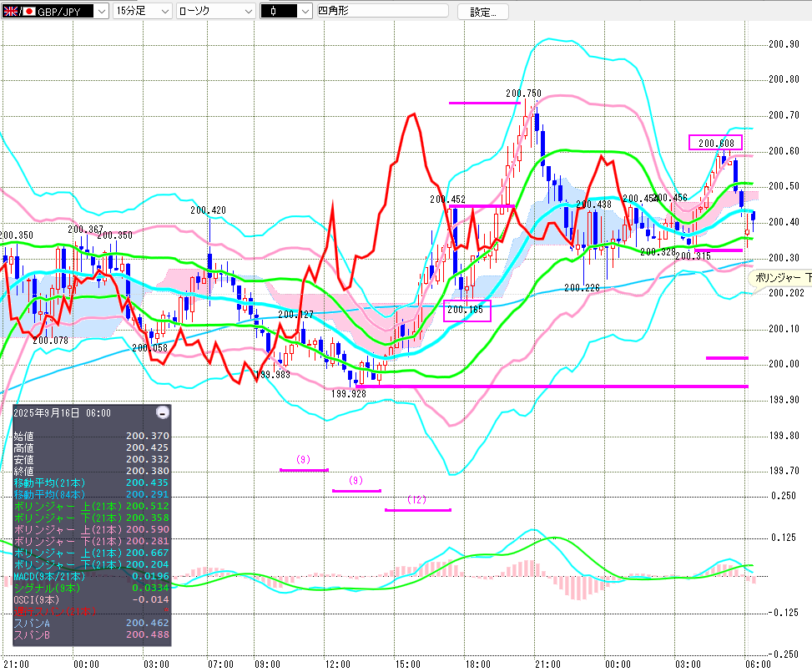The height and width of the screenshot is (672, 812).
Task: Click the 200.420 price label
Action: (208, 210)
